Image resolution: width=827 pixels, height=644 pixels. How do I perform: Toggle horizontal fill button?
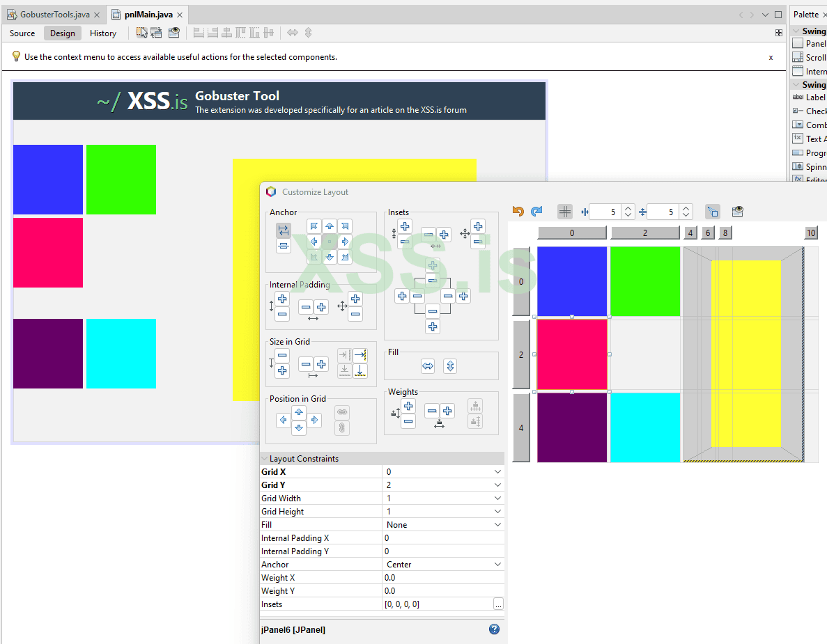click(x=428, y=366)
